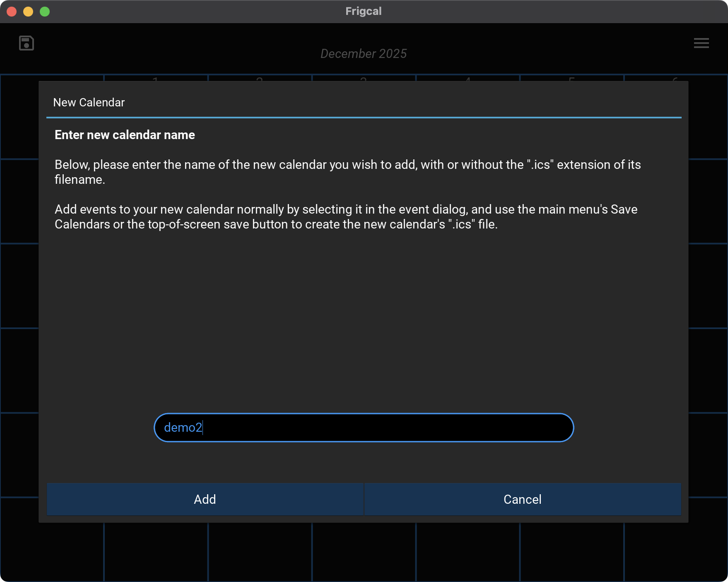This screenshot has width=728, height=582.
Task: Click the 'Enter new calendar name' heading
Action: (x=125, y=135)
